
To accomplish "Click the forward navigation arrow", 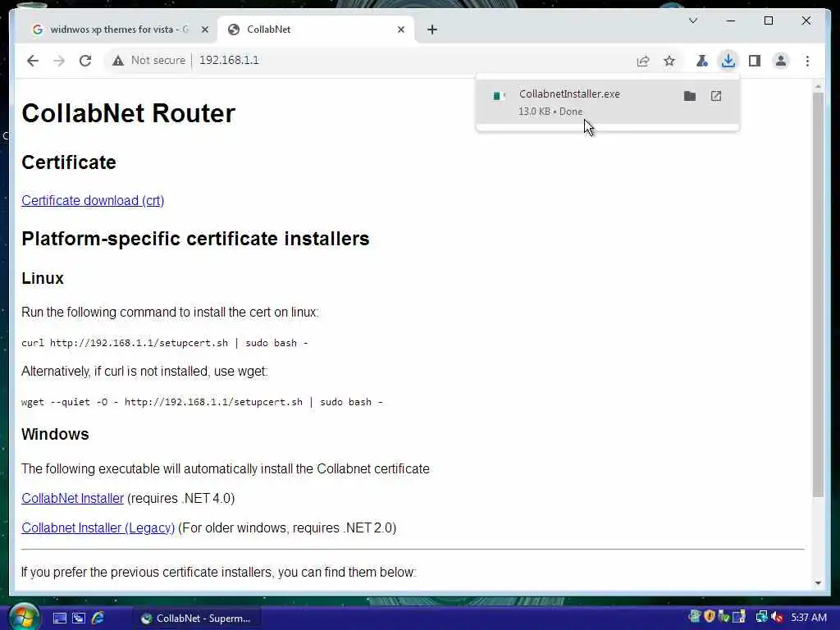I will coord(59,61).
